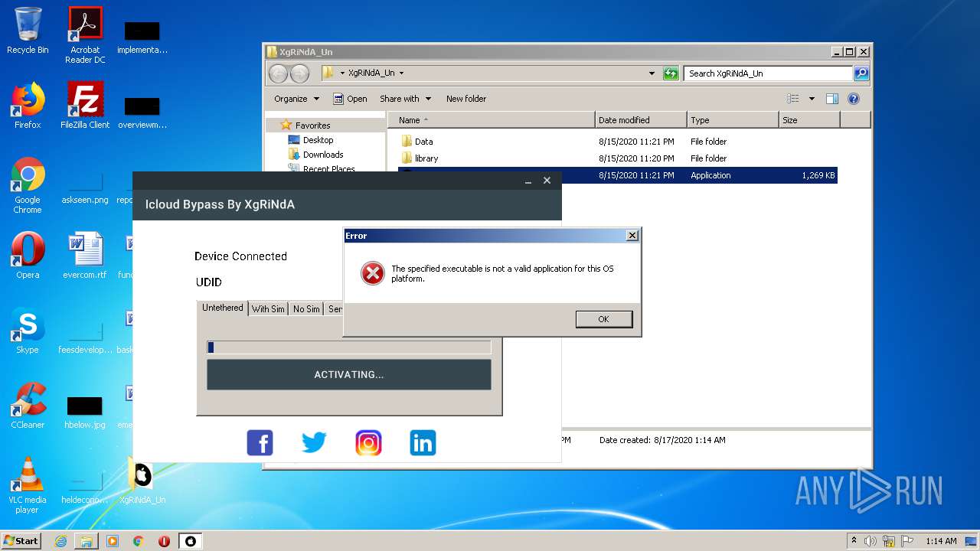Open the Skype desktop icon
Screen dimensions: 980x551
[x=28, y=331]
